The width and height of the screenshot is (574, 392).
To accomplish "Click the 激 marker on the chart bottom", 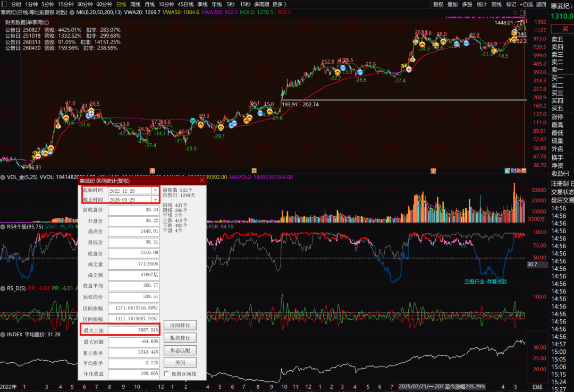I will 153,171.
